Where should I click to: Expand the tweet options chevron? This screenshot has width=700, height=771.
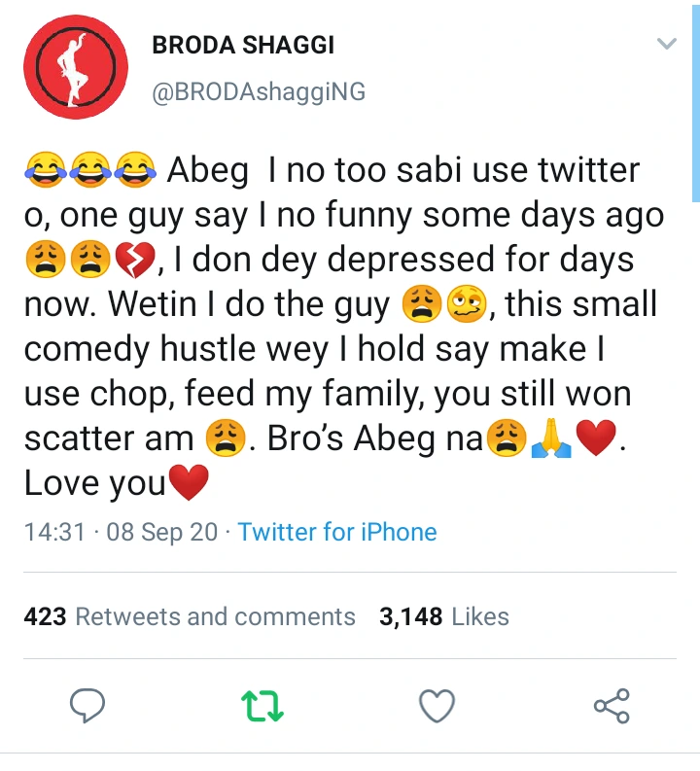666,44
